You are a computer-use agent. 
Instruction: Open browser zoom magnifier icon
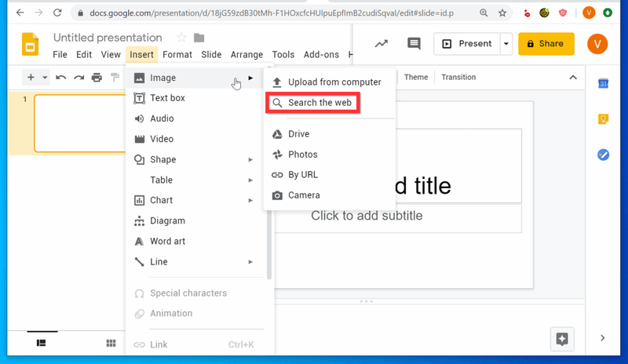[484, 13]
